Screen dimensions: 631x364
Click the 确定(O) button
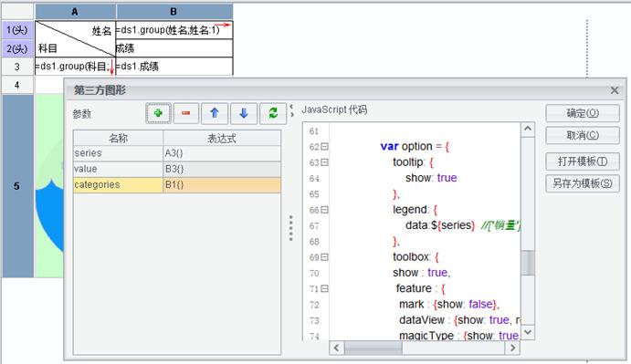click(583, 113)
